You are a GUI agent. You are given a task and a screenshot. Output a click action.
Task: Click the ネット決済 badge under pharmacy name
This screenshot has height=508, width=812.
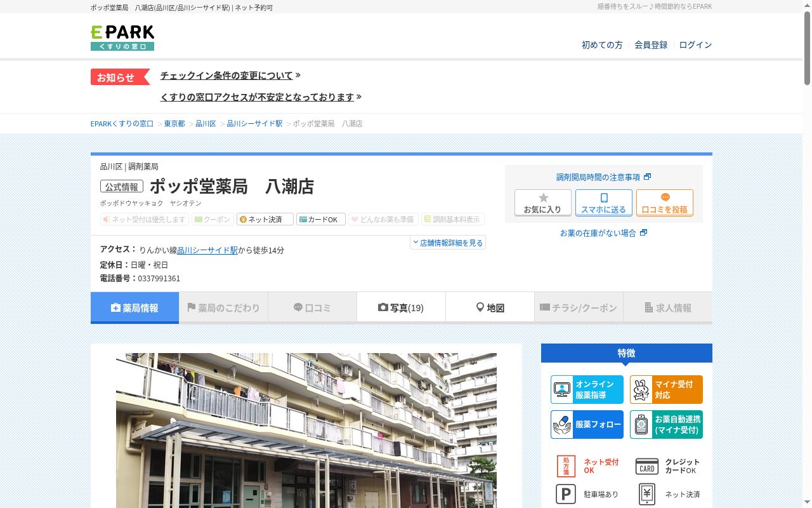(265, 219)
